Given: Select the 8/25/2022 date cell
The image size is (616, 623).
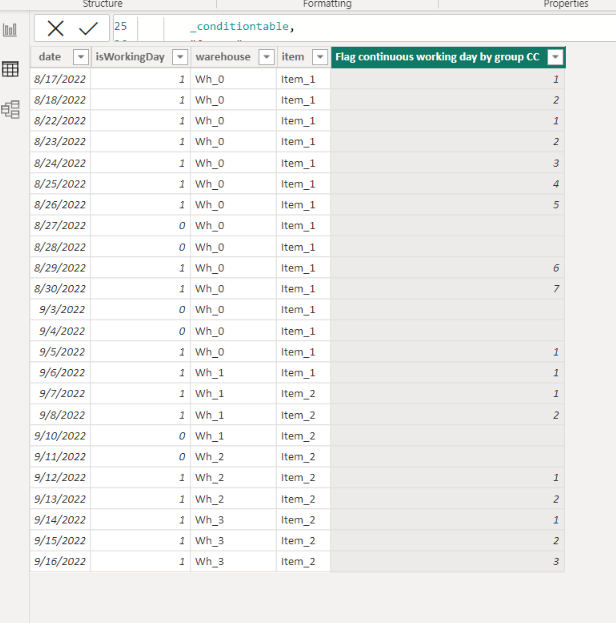Looking at the screenshot, I should (60, 184).
